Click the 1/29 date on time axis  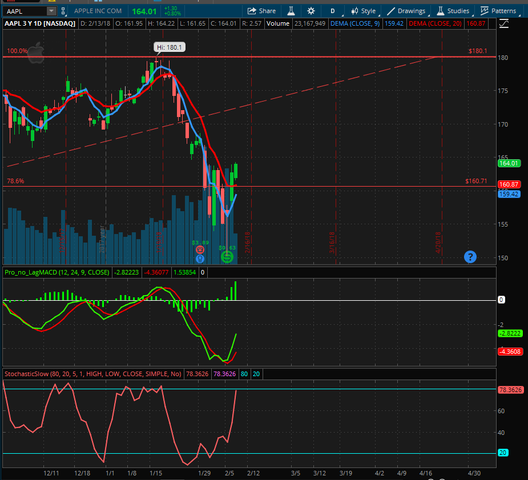pyautogui.click(x=204, y=473)
